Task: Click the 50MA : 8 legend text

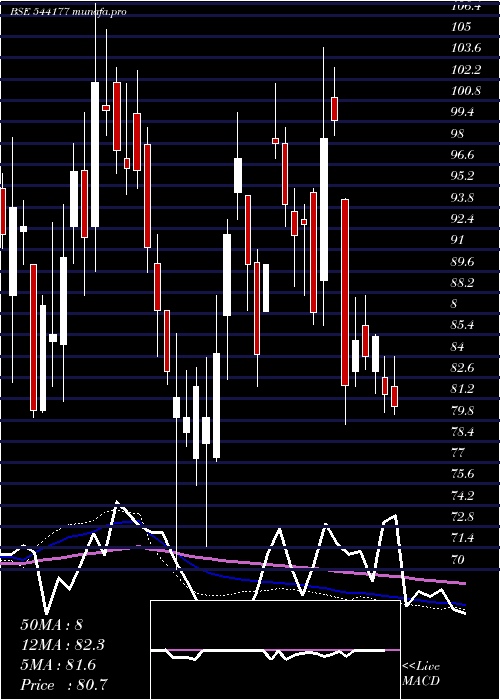Action: (x=51, y=625)
